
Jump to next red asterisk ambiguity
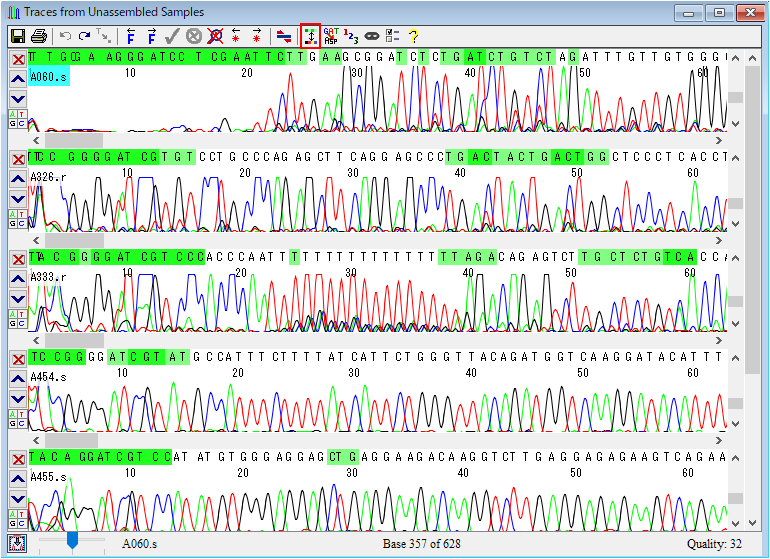point(256,36)
